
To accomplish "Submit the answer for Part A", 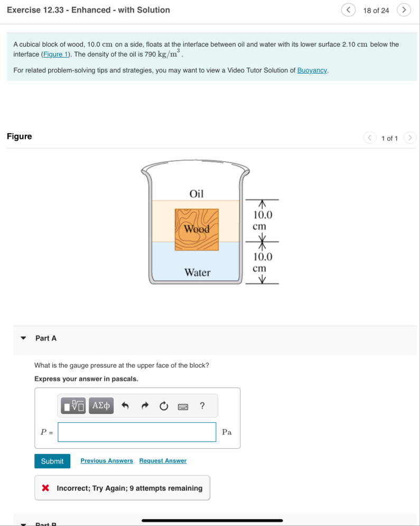I will click(x=52, y=460).
